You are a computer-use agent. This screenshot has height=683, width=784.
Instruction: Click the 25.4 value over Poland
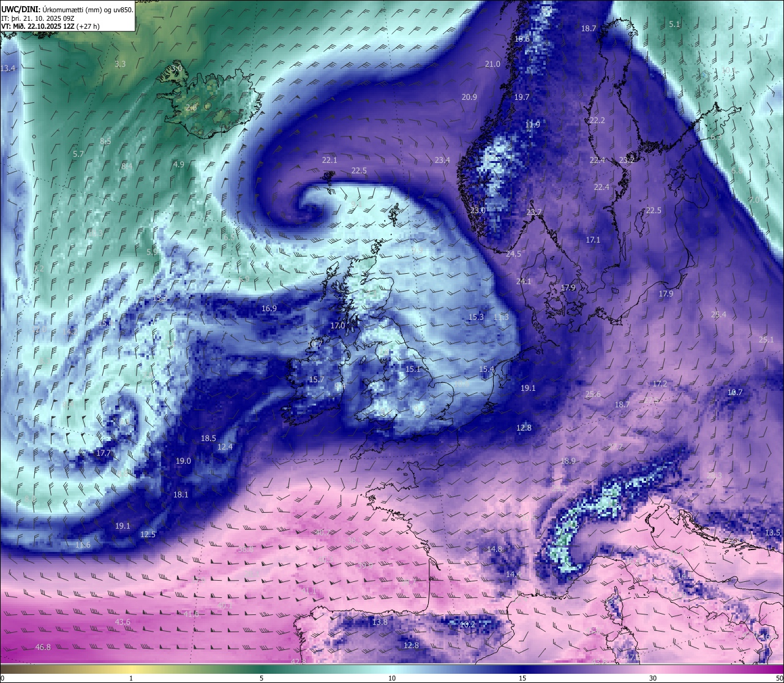tap(718, 314)
